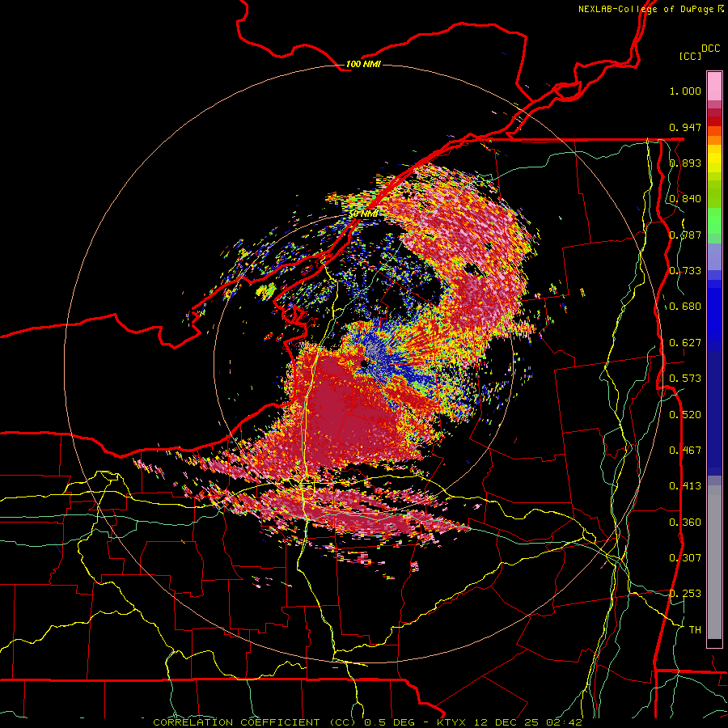
Task: Click the TH threshold label on legend
Action: [695, 630]
